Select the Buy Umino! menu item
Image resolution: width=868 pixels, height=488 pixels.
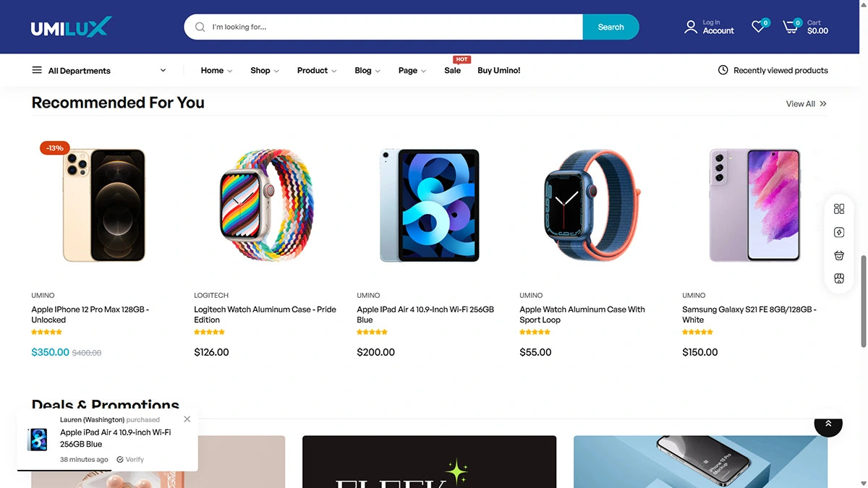pos(499,71)
